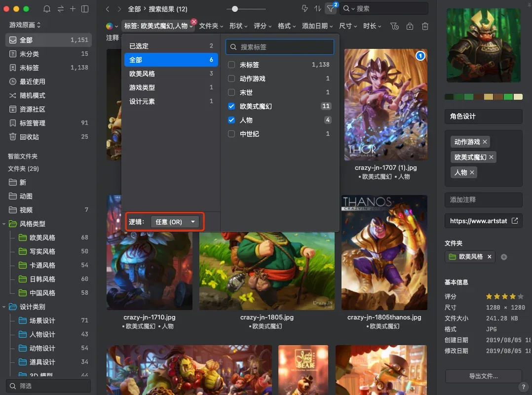532x395 pixels.
Task: Remove 欧美风格 folder from the item
Action: click(x=489, y=257)
